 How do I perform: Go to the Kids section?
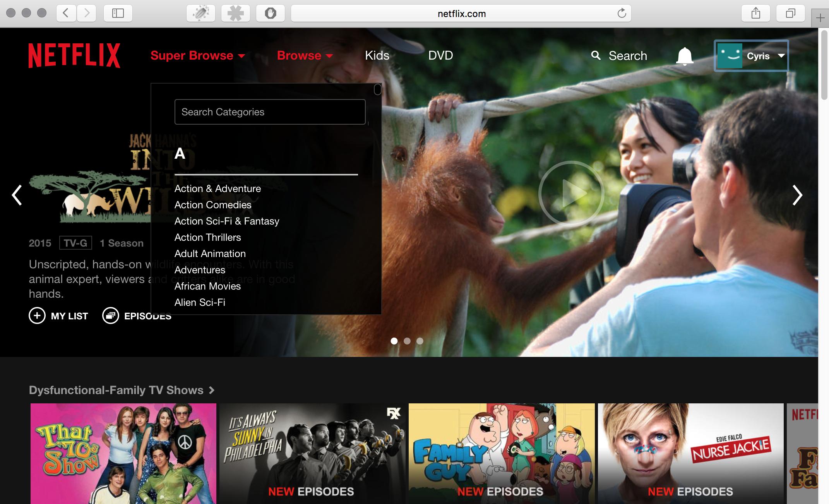tap(377, 56)
